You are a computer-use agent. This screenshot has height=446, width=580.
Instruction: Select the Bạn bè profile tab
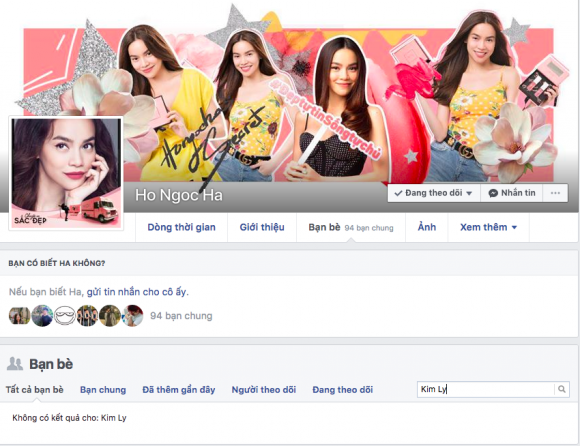click(x=351, y=227)
